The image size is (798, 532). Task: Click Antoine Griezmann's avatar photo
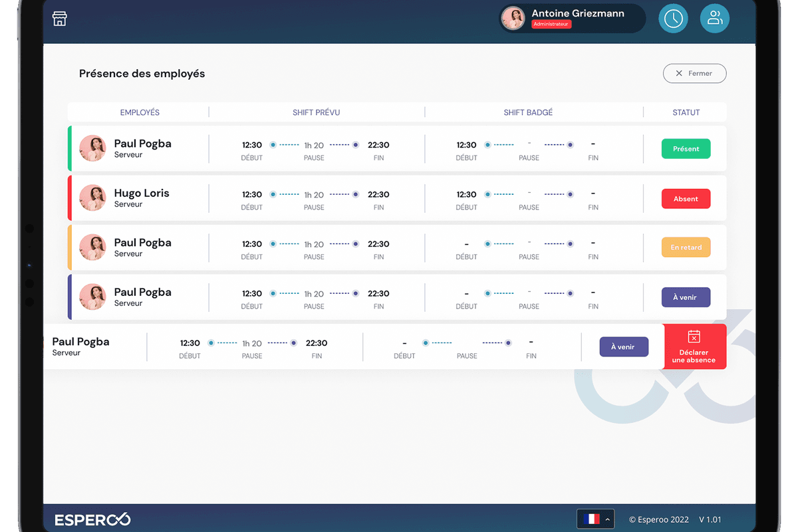click(513, 18)
